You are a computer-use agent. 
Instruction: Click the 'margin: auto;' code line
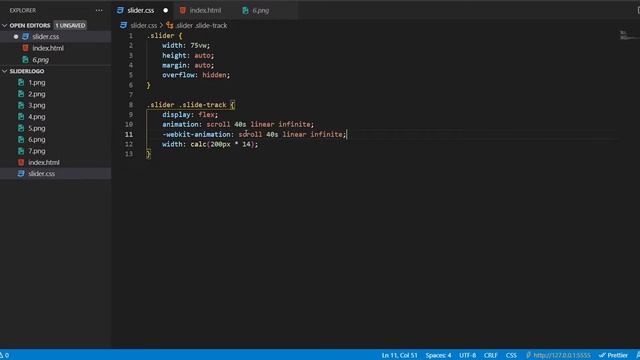tap(188, 65)
